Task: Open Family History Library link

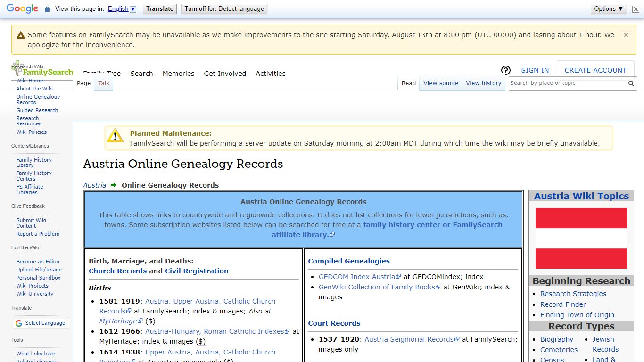Action: (x=34, y=163)
